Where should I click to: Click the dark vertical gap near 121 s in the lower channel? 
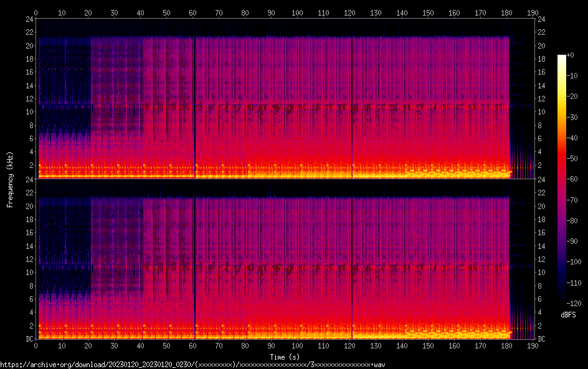pos(352,261)
